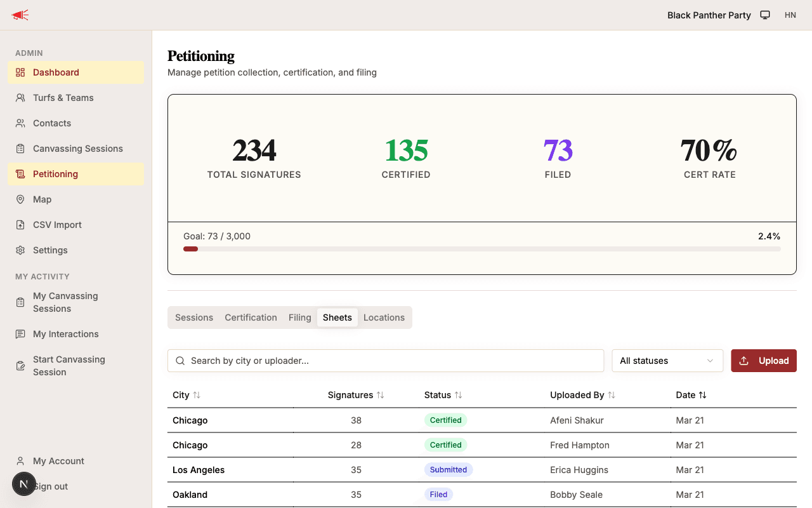Select the Sheets tab

337,317
